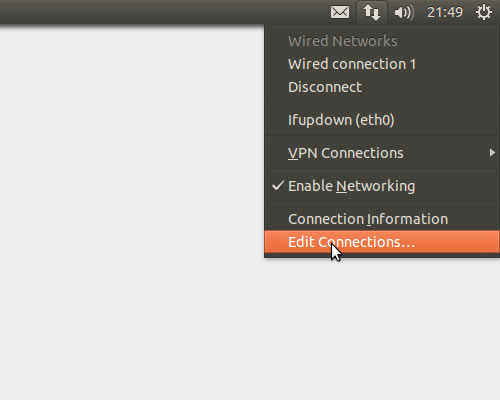This screenshot has width=500, height=400.
Task: Expand the VPN Connections submenu arrow
Action: tap(492, 153)
